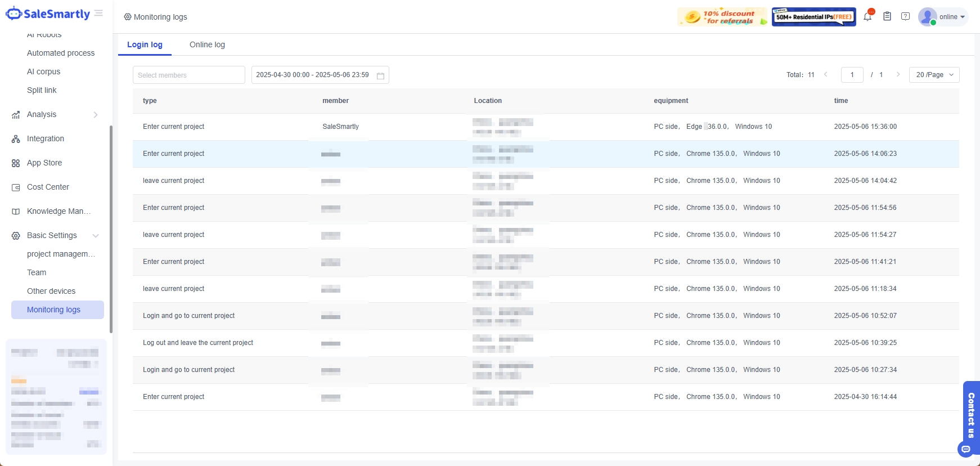Click the user avatar icon

927,17
